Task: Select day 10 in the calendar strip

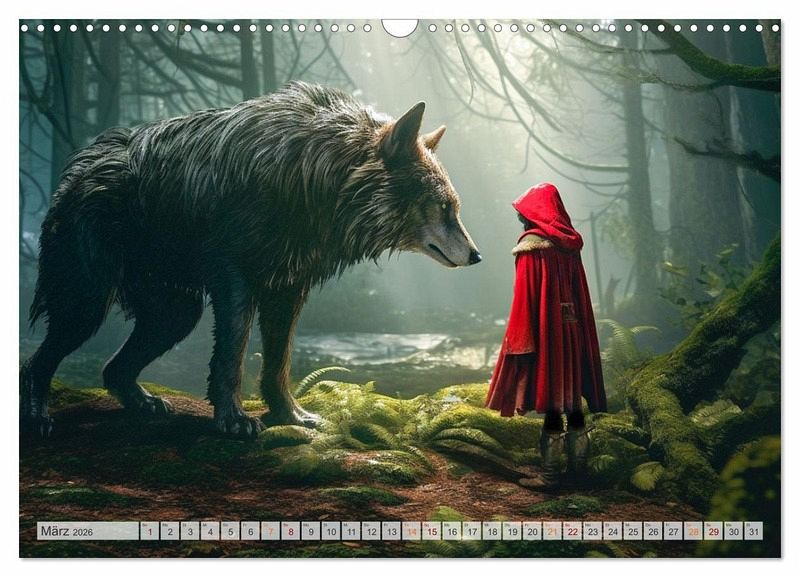Action: pos(330,531)
